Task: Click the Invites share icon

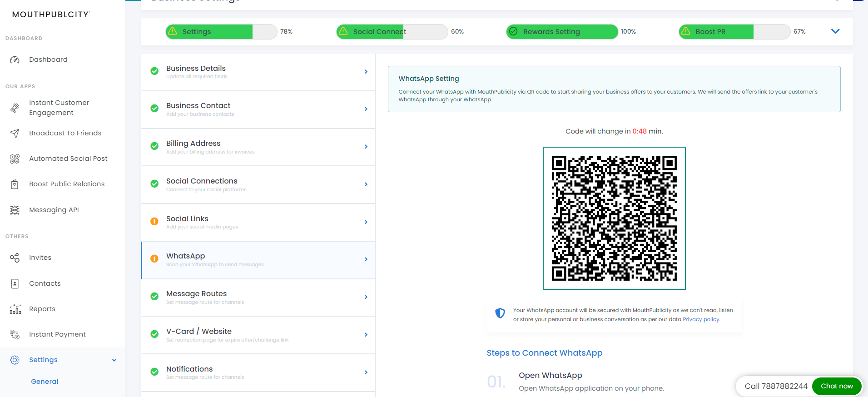Action: pyautogui.click(x=15, y=258)
